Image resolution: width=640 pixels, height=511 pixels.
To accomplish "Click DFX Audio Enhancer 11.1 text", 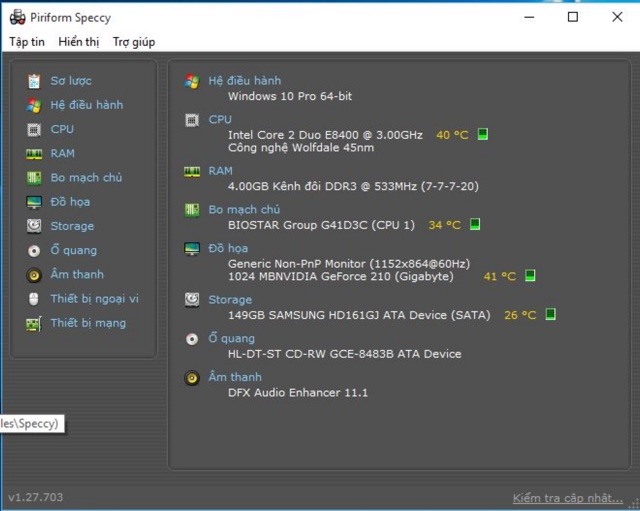I will coord(298,393).
